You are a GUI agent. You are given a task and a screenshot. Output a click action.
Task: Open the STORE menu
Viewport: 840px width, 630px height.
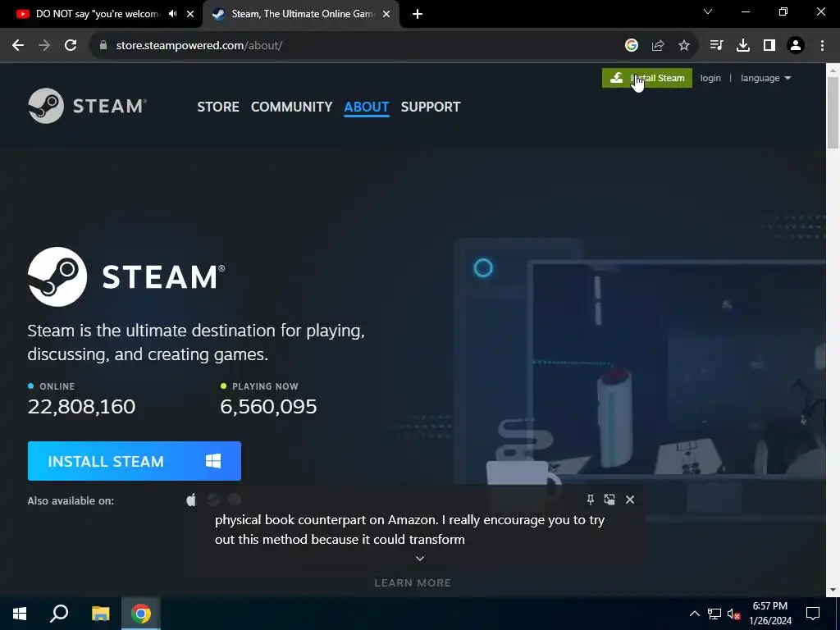pos(218,107)
